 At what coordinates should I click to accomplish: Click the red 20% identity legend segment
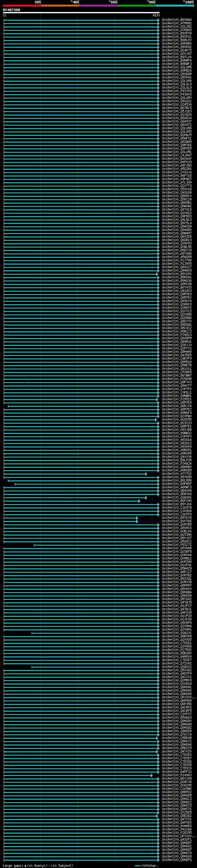22,6
